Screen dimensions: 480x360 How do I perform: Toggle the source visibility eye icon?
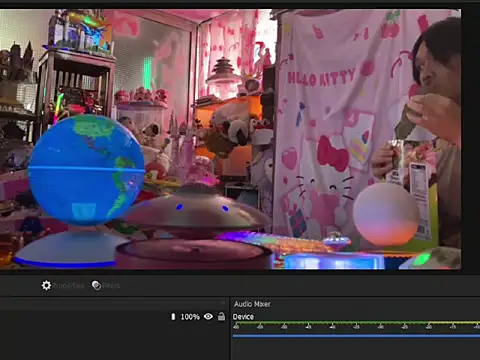(x=208, y=316)
